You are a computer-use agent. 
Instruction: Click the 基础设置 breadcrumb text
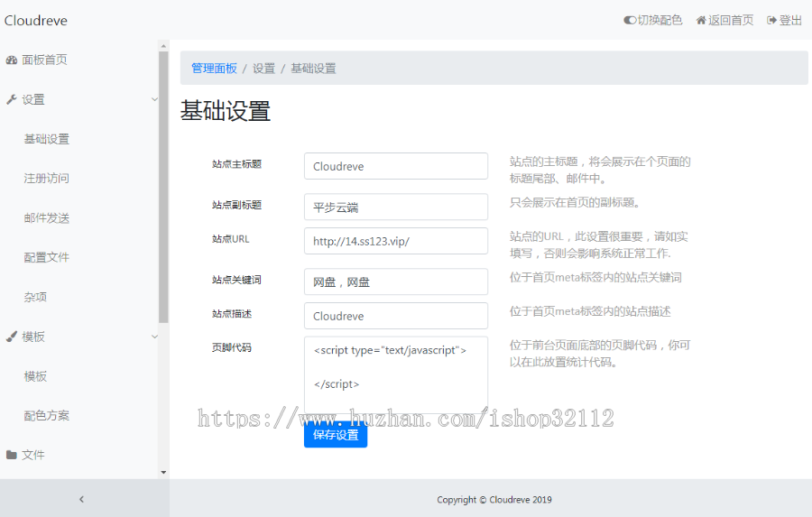tap(313, 69)
